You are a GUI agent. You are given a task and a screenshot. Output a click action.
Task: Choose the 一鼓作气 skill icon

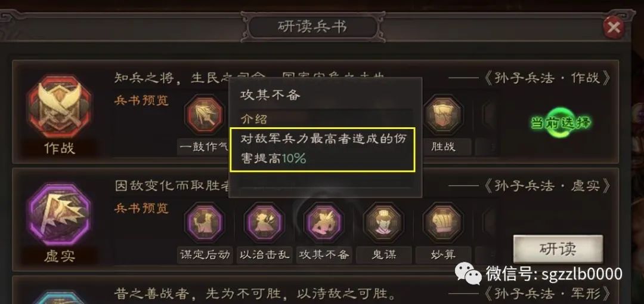point(205,114)
